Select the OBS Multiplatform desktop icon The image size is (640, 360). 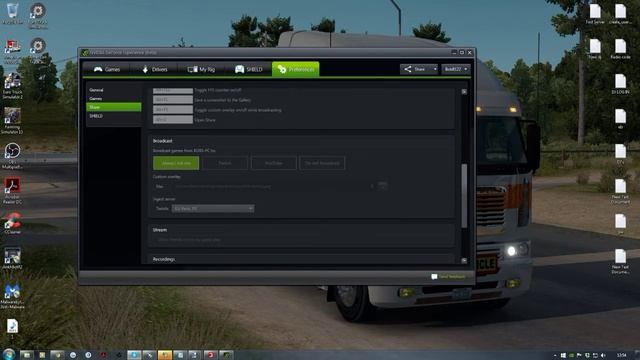pos(12,155)
